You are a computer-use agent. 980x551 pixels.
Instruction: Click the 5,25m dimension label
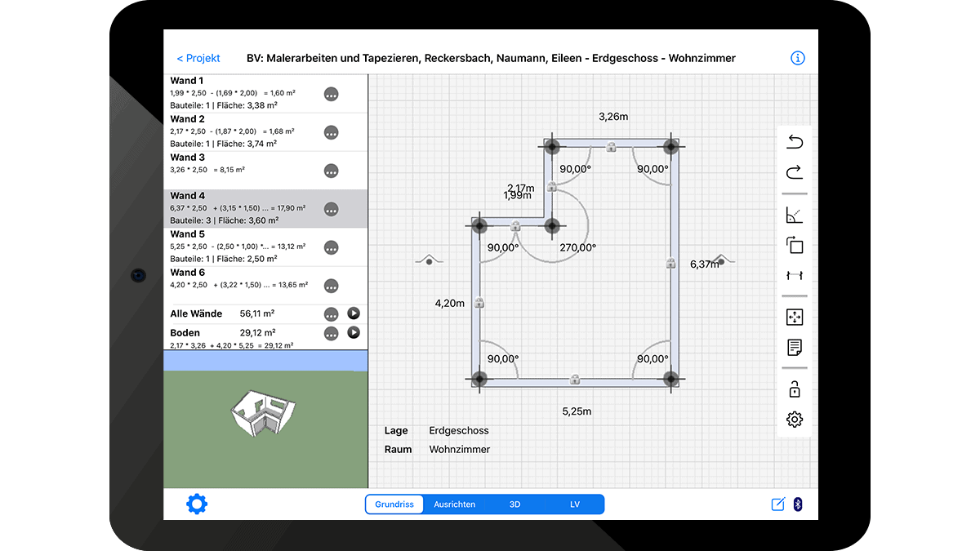coord(577,411)
